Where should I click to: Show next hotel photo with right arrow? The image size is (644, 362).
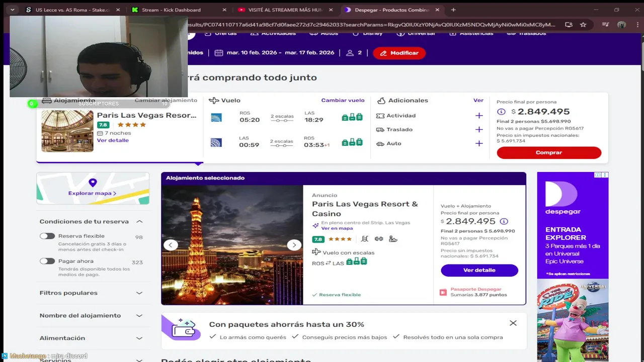294,245
